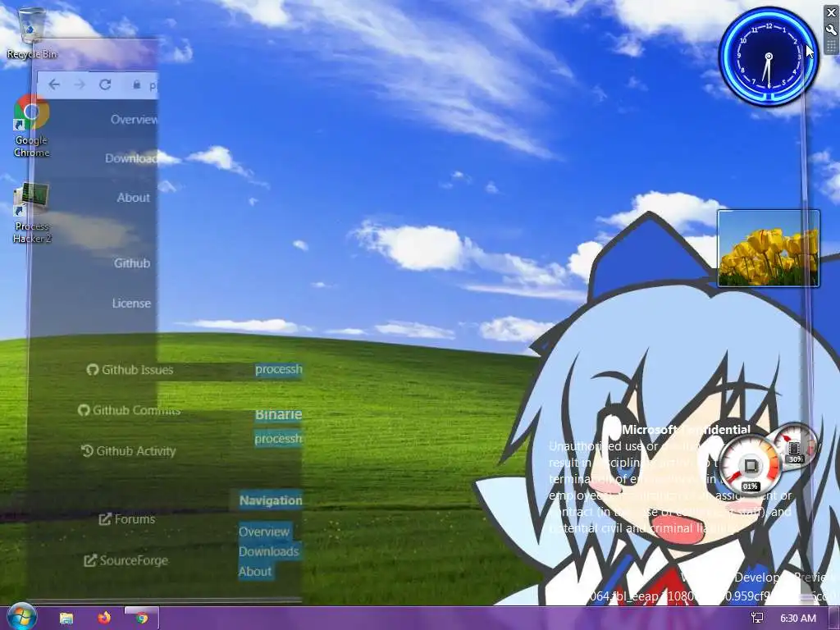
Task: Click the CPU meter gauge showing 01%
Action: click(750, 464)
